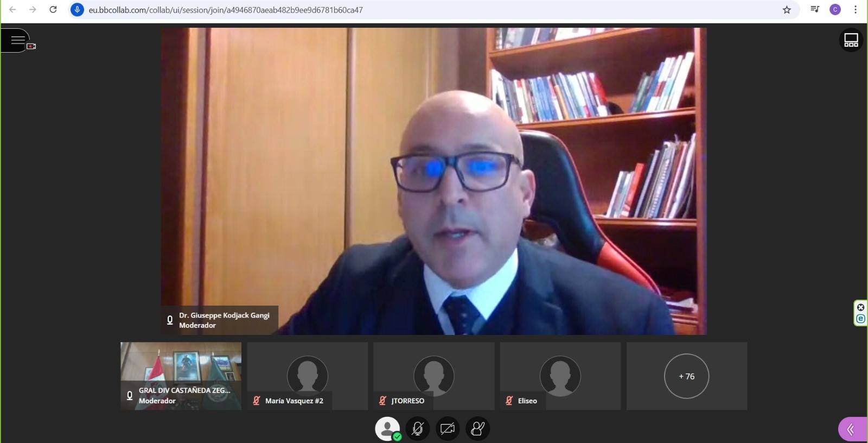Close the side floating widget with X
The height and width of the screenshot is (443, 868).
click(x=860, y=307)
